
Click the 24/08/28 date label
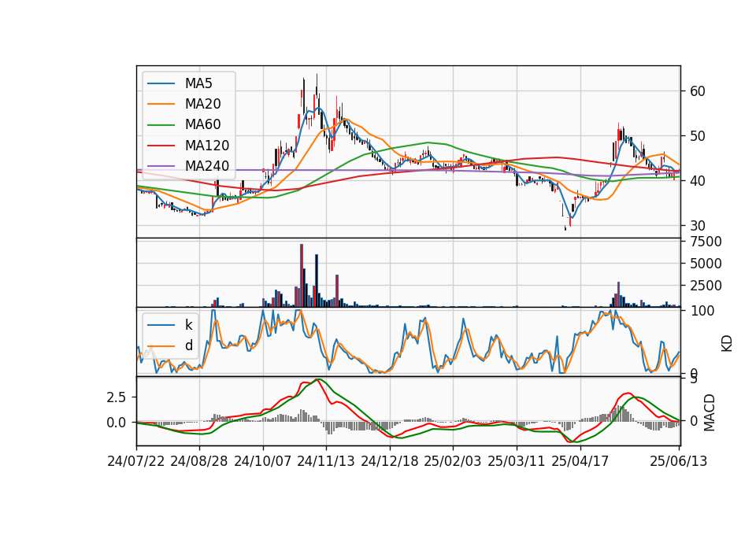199,461
